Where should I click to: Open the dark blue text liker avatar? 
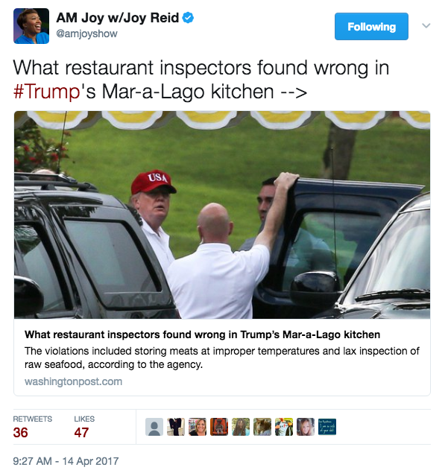(327, 427)
